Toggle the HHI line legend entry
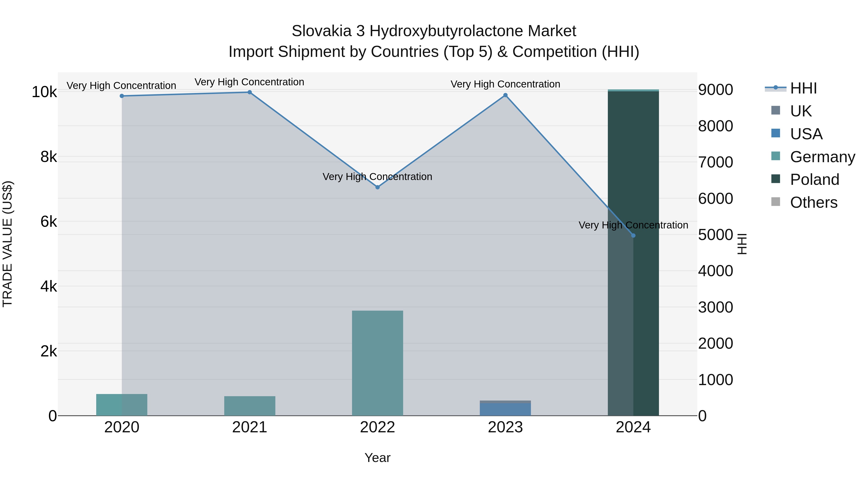Image resolution: width=868 pixels, height=488 pixels. 791,88
